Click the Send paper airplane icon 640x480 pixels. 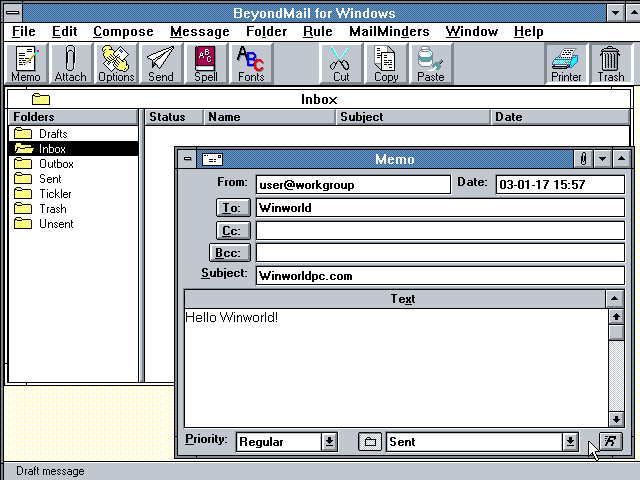tap(161, 64)
